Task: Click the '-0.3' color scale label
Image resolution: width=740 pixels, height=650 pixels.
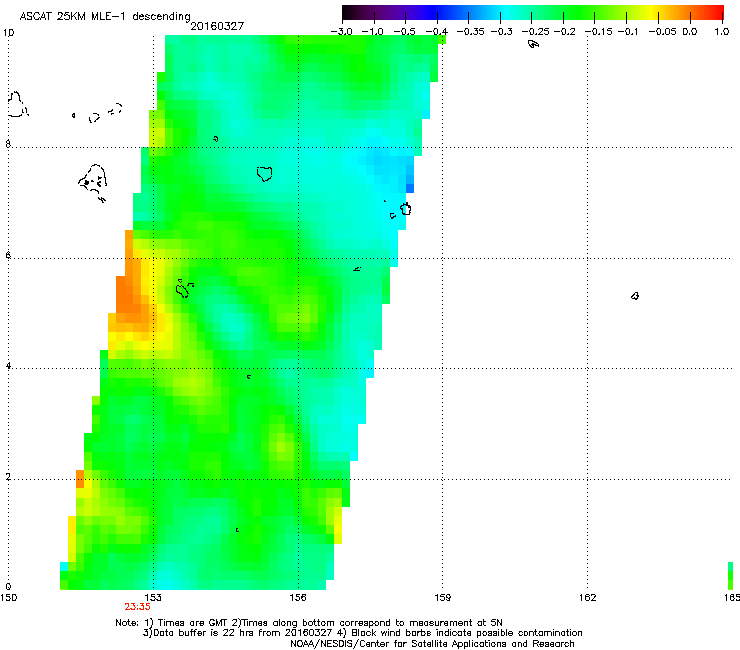Action: 501,32
